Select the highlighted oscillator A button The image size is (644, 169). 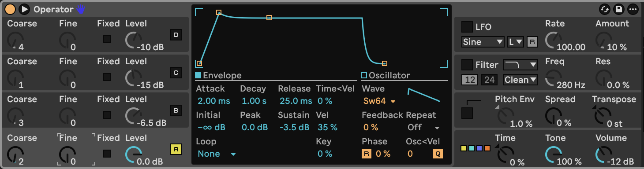coord(176,149)
